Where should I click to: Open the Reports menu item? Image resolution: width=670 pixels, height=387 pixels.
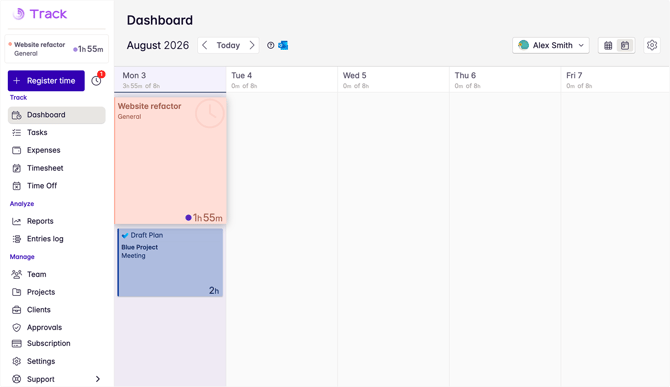tap(56, 221)
